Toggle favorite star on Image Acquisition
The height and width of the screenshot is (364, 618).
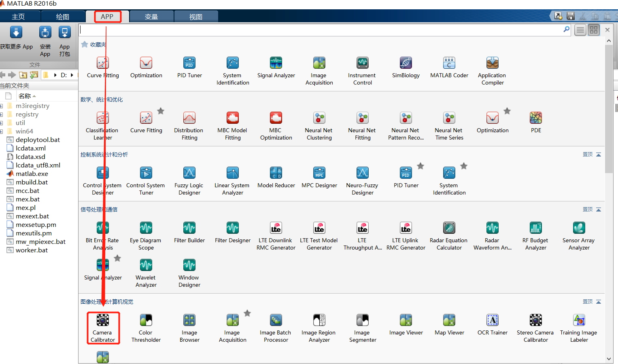(x=247, y=313)
